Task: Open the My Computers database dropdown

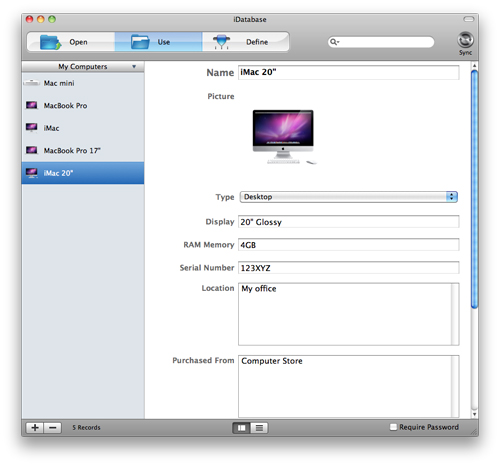Action: click(x=83, y=67)
